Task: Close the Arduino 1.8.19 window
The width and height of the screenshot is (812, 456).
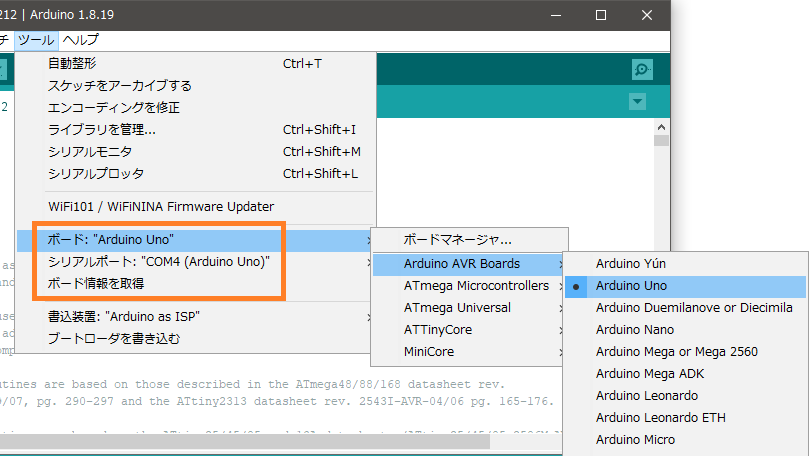Action: pos(647,15)
